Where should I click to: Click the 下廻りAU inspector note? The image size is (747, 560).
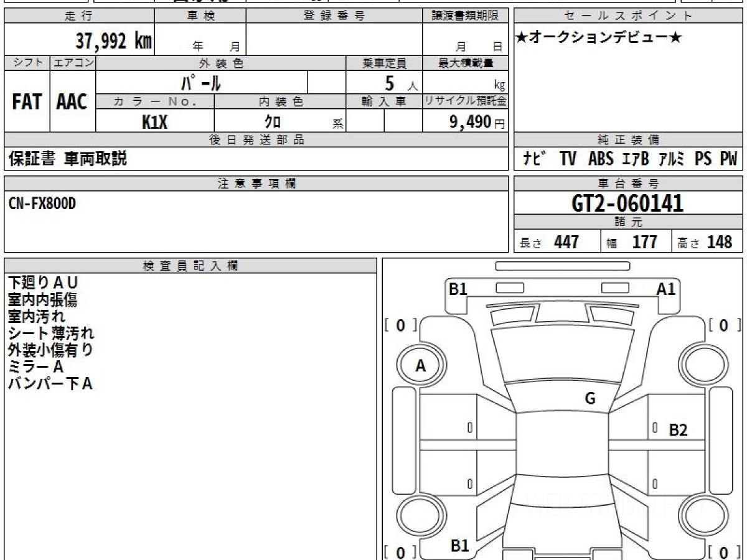(x=44, y=283)
